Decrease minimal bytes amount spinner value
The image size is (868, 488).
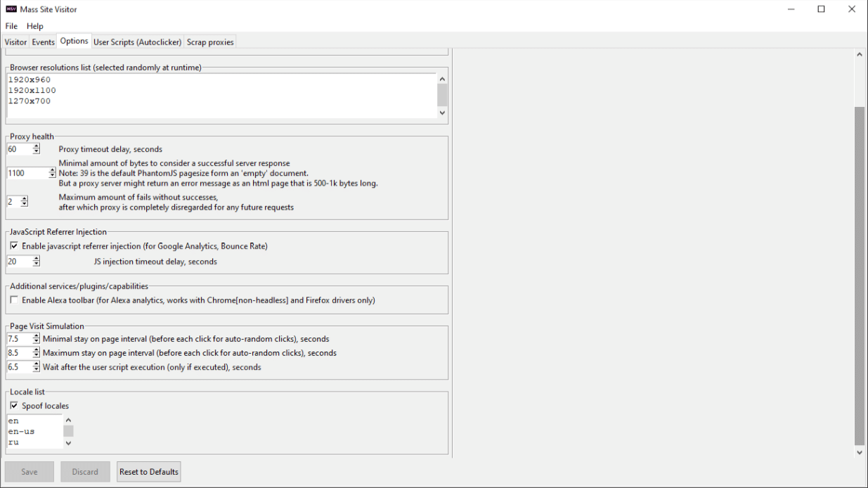click(52, 176)
